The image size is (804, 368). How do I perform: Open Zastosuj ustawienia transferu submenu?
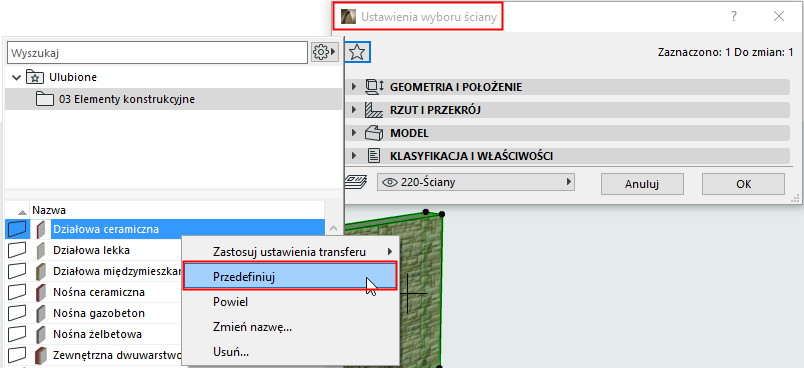[x=291, y=252]
